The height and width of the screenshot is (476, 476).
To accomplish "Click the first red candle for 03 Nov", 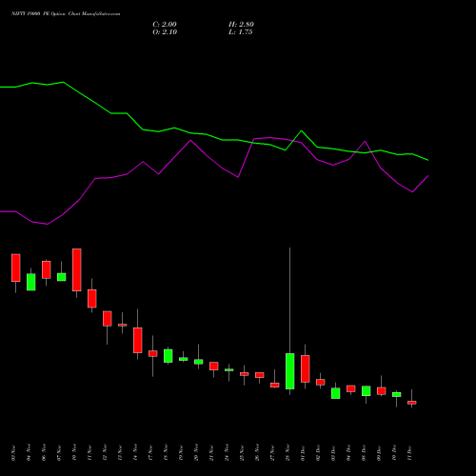I will pyautogui.click(x=16, y=268).
